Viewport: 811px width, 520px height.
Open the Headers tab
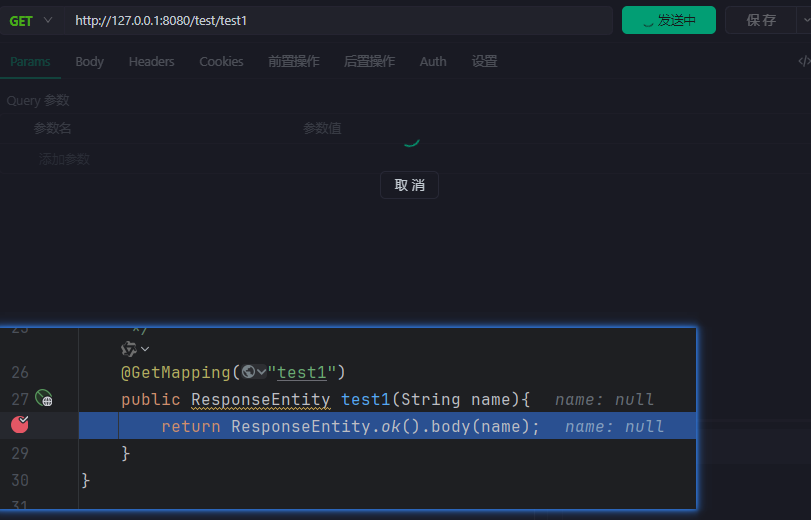[x=151, y=61]
